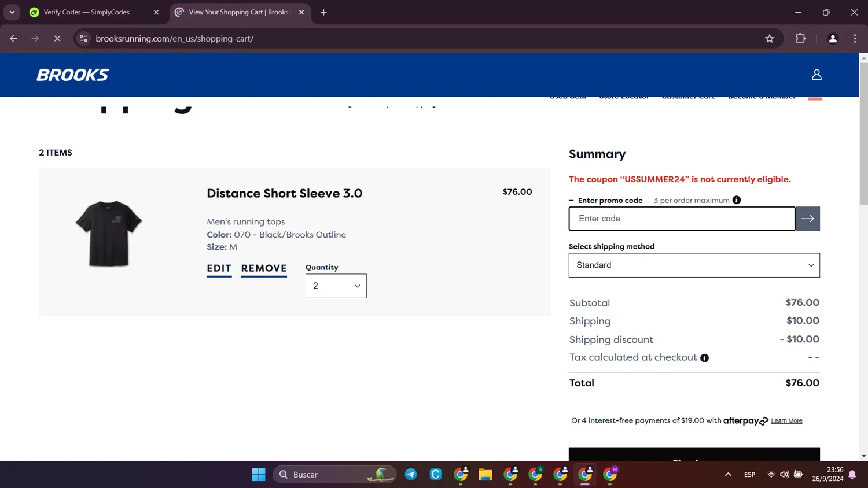Click the $76.00 item price

517,192
